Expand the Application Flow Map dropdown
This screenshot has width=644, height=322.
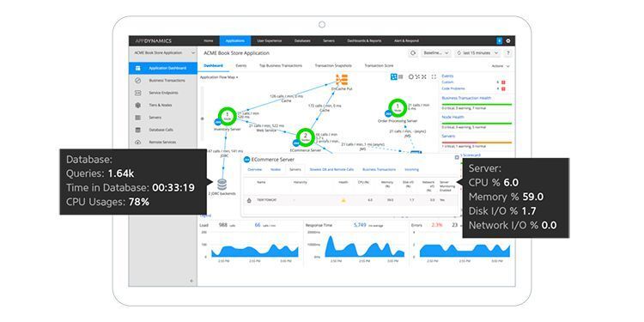pos(219,77)
